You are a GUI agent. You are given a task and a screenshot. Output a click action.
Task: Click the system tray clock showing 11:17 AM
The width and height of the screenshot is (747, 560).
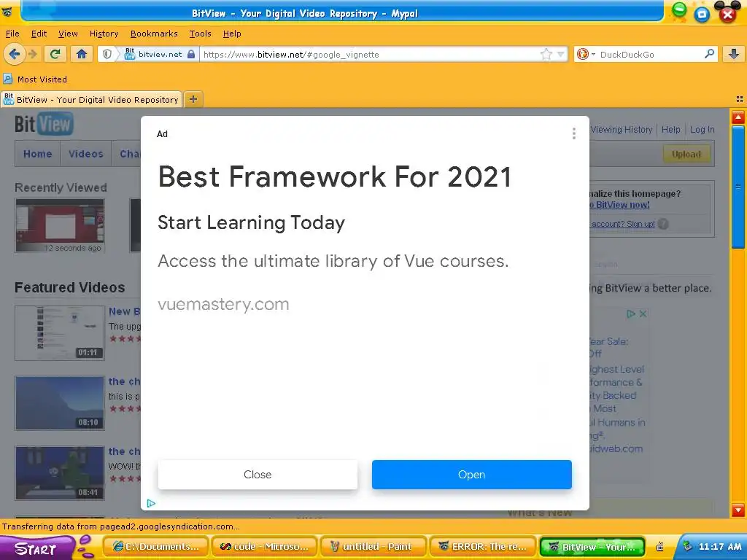pos(720,547)
